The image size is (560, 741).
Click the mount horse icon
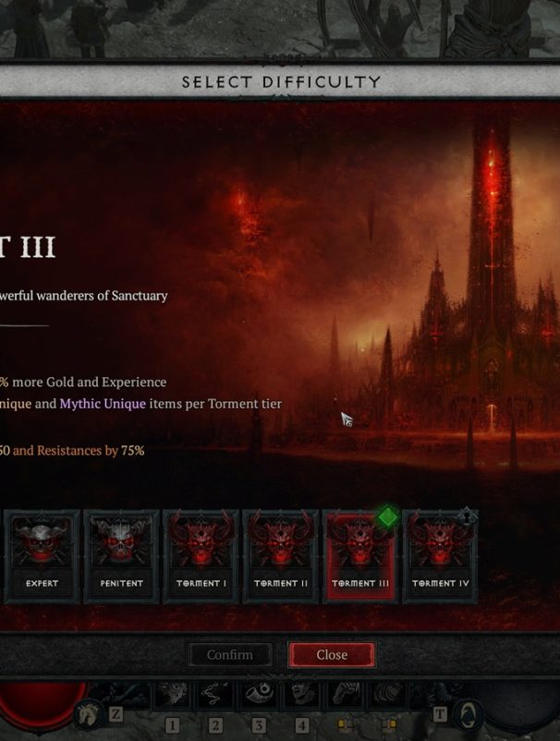coord(89,714)
